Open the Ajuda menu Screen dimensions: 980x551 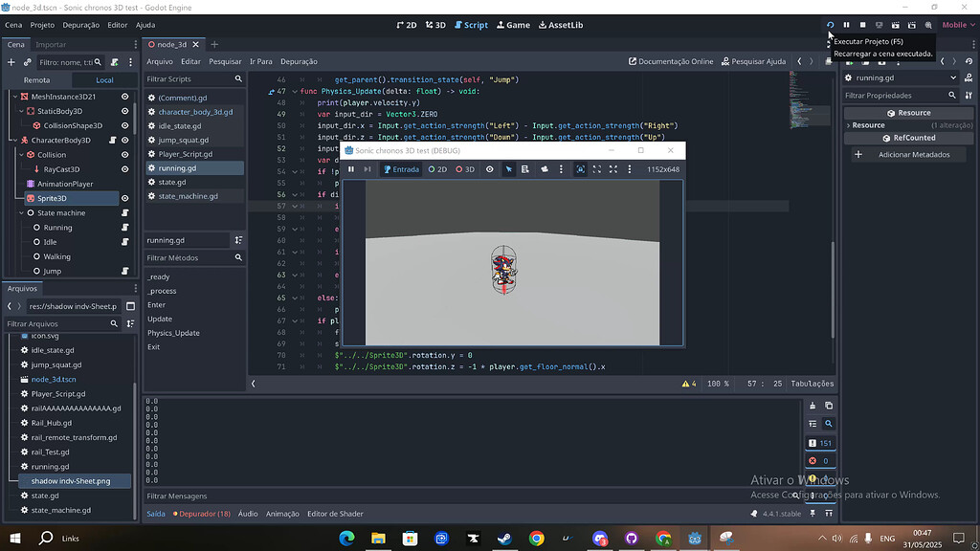tap(145, 25)
